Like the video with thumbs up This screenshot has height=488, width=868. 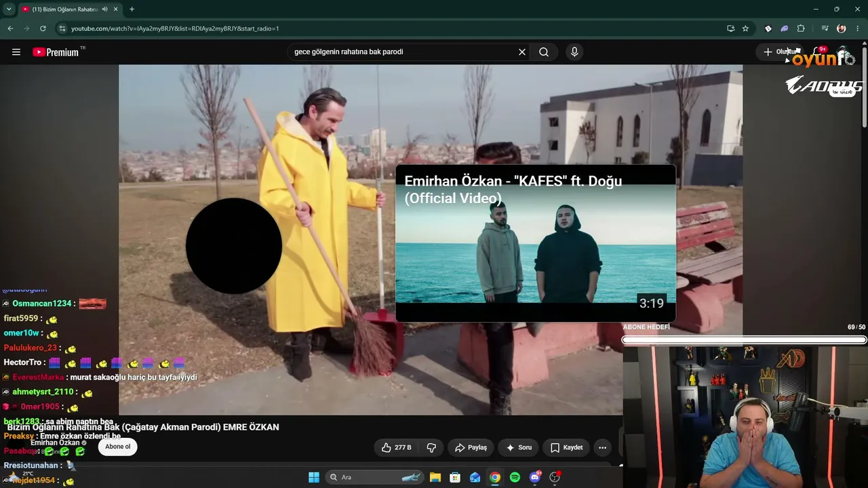pyautogui.click(x=396, y=447)
